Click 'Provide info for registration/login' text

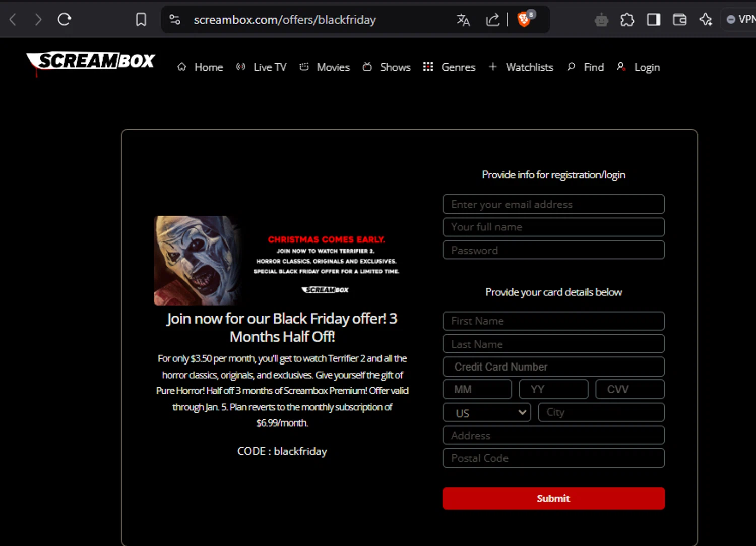[x=553, y=175]
